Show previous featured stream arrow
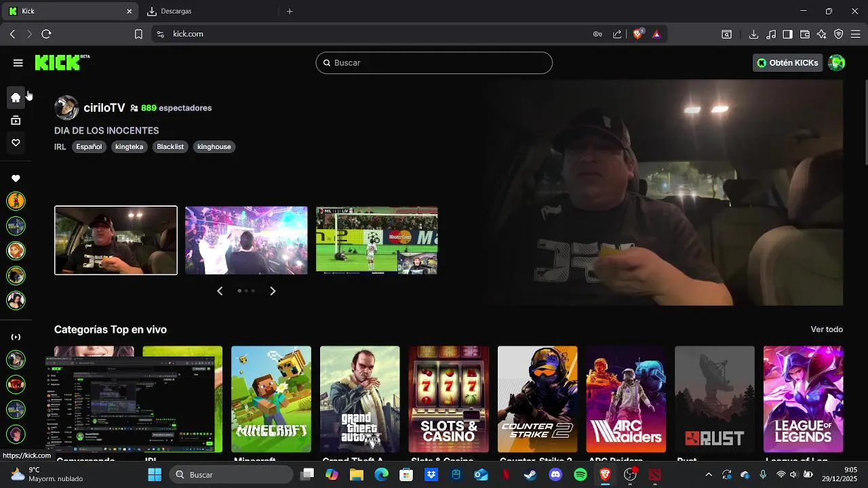This screenshot has height=488, width=868. (220, 291)
